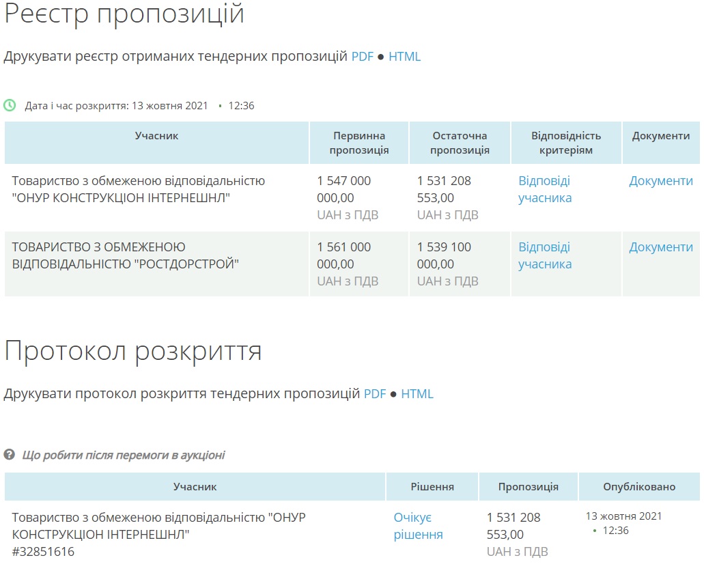Click the green clock icon by the disclosure date
Viewport: 704px width, 588px height.
[x=10, y=106]
